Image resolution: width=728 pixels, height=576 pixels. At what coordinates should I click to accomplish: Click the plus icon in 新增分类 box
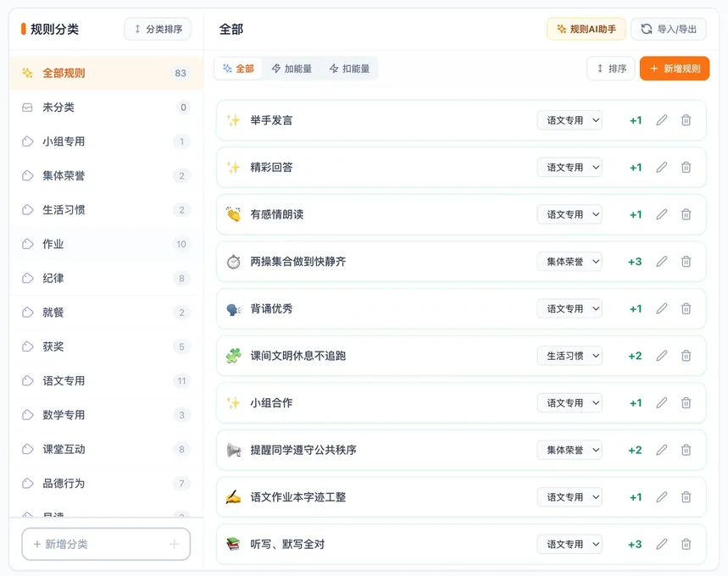174,544
